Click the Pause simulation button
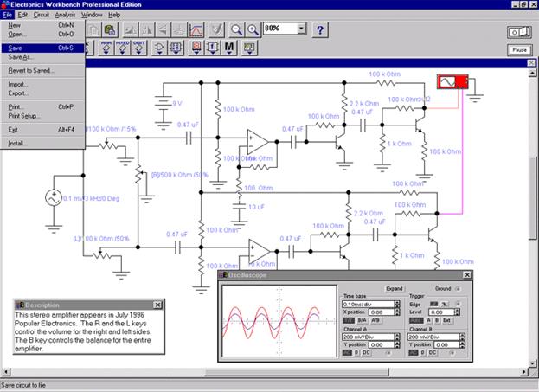The height and width of the screenshot is (392, 539). (x=519, y=50)
